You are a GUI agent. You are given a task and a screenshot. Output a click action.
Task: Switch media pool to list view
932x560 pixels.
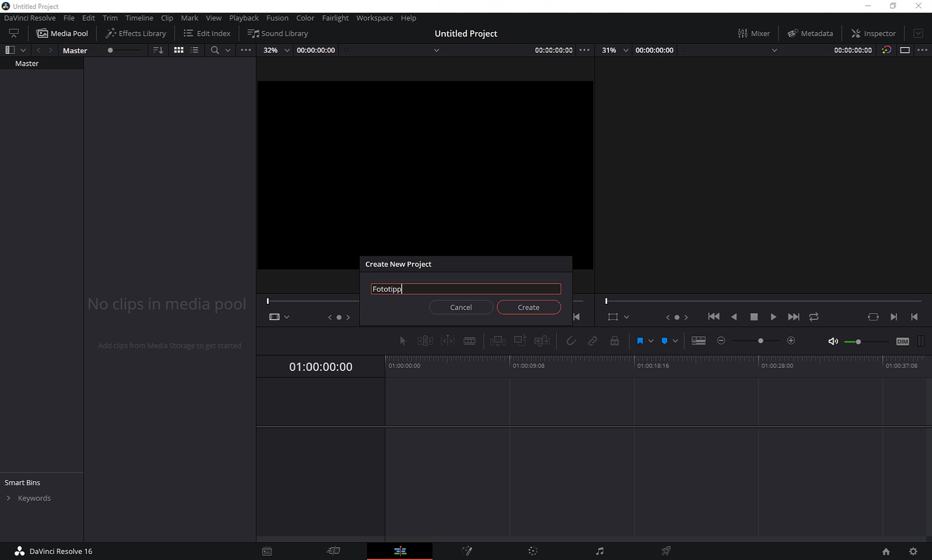tap(195, 50)
